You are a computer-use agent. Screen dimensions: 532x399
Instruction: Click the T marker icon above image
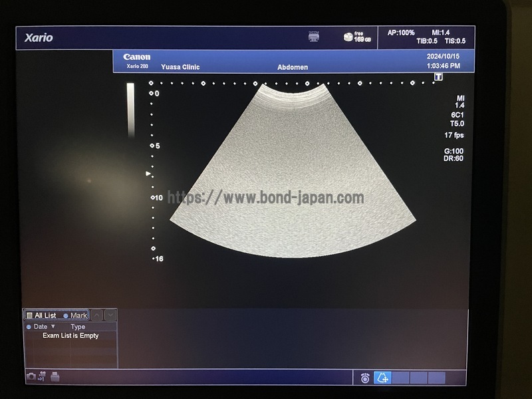(438, 77)
